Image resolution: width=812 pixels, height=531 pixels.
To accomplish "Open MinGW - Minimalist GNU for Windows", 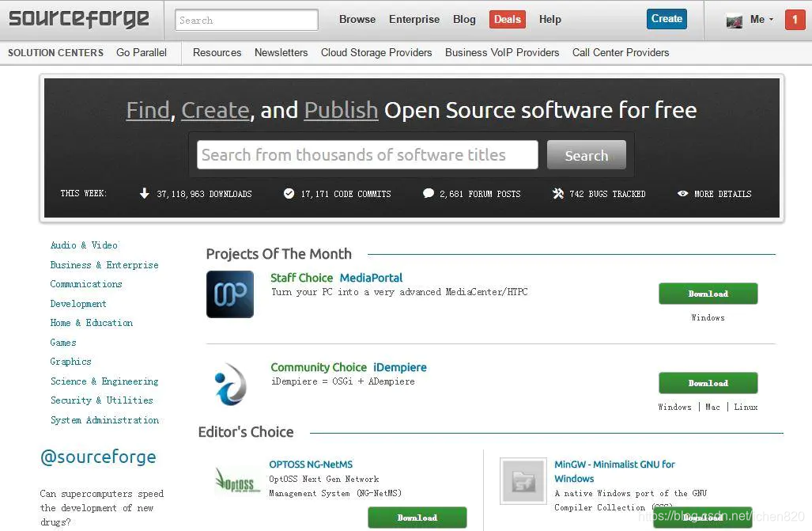I will [614, 472].
